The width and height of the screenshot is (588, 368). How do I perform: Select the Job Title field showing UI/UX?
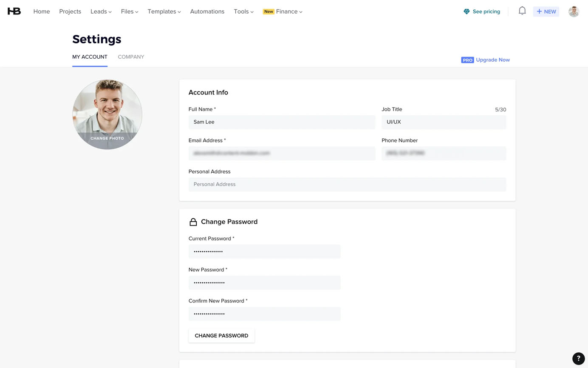tap(443, 122)
